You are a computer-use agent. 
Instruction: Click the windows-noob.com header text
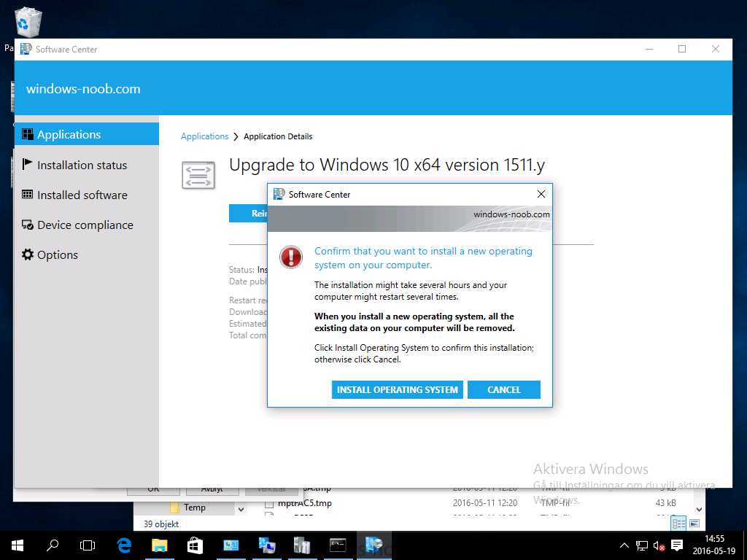click(83, 88)
